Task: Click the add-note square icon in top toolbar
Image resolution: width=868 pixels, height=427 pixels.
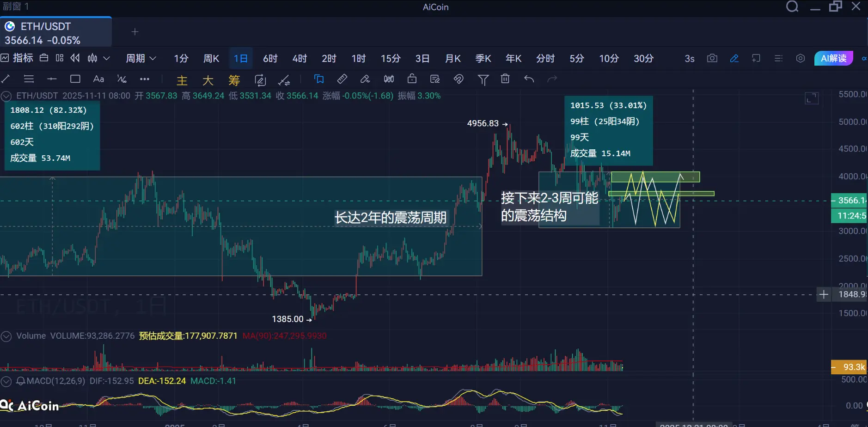Action: click(x=756, y=58)
